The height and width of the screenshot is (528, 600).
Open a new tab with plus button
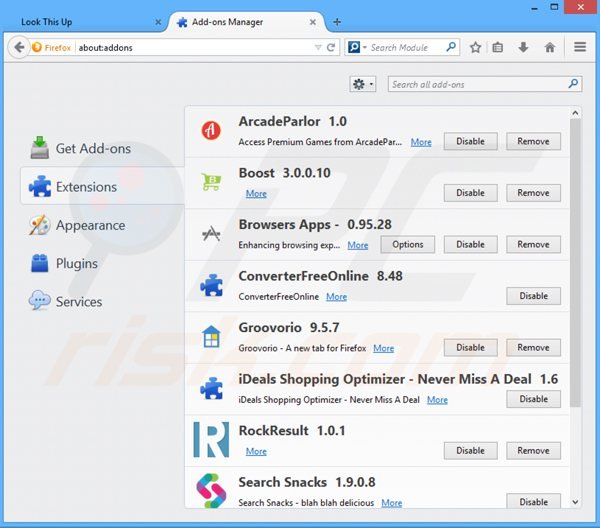click(x=337, y=21)
